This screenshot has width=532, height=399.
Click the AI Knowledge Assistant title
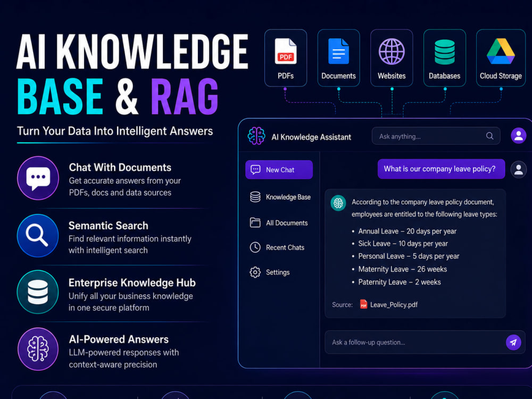coord(311,137)
